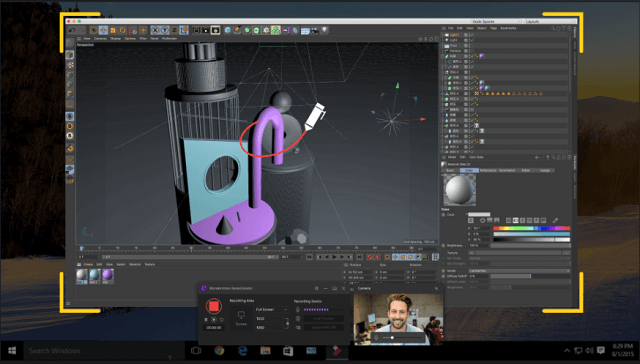Click the Floor environment icon
Screen dimensions: 640x364
point(305,30)
